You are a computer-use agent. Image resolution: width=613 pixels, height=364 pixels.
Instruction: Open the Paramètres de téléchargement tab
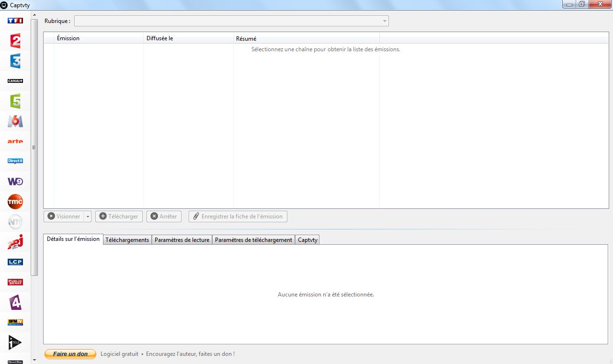coord(253,240)
